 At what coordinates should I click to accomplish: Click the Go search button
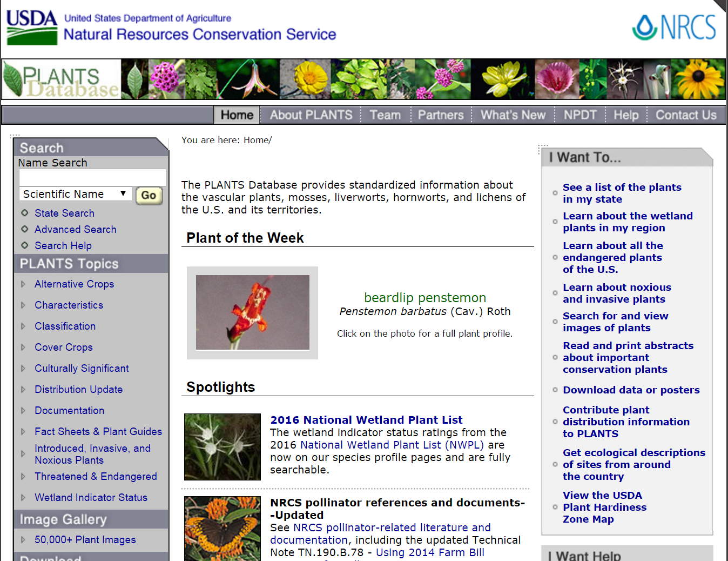coord(149,196)
